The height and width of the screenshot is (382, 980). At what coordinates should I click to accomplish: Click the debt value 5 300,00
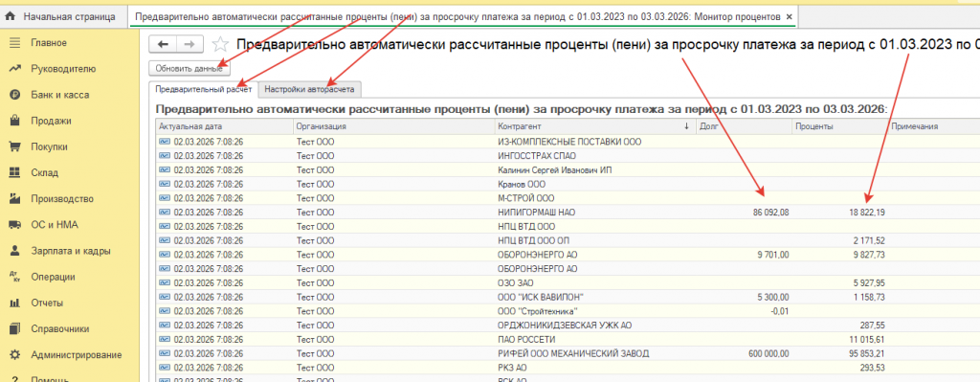773,297
